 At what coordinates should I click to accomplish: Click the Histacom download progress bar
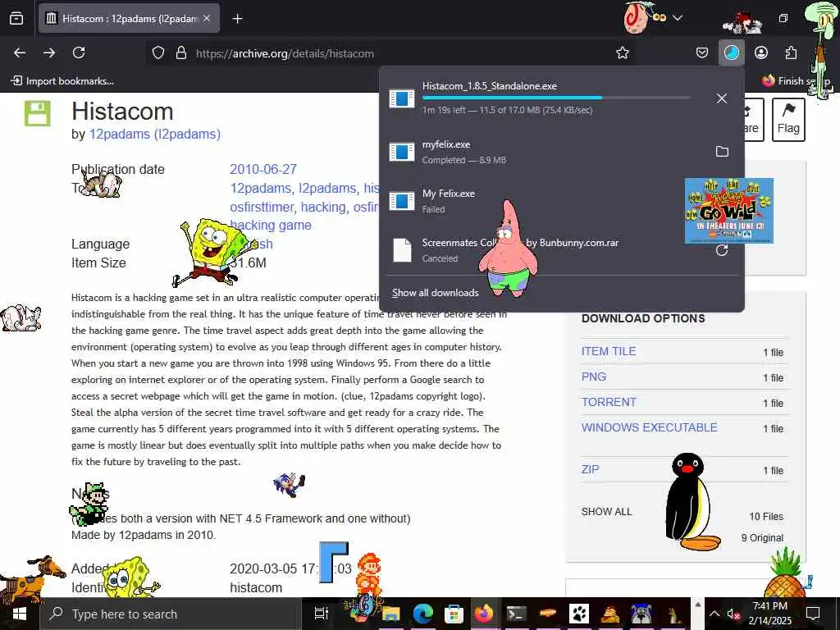pos(556,98)
